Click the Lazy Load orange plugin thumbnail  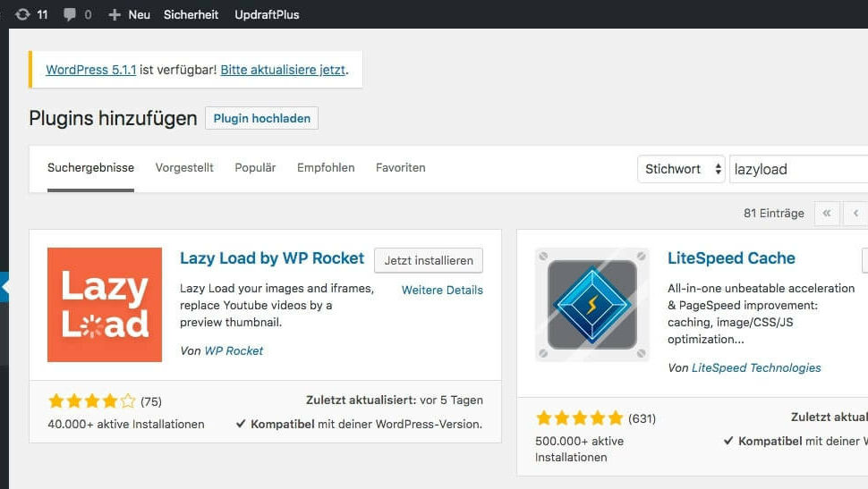pos(105,305)
